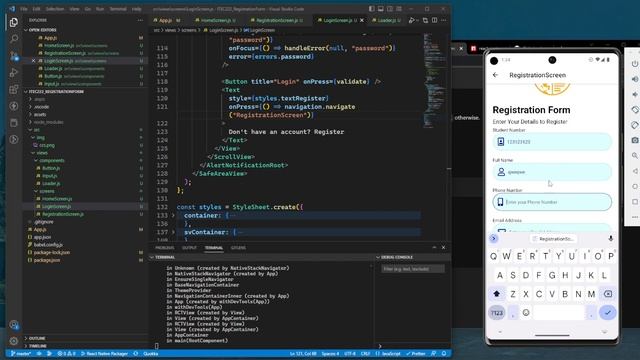Open the Manage gear in activity bar
Viewport: 640px width, 360px height.
click(13, 341)
